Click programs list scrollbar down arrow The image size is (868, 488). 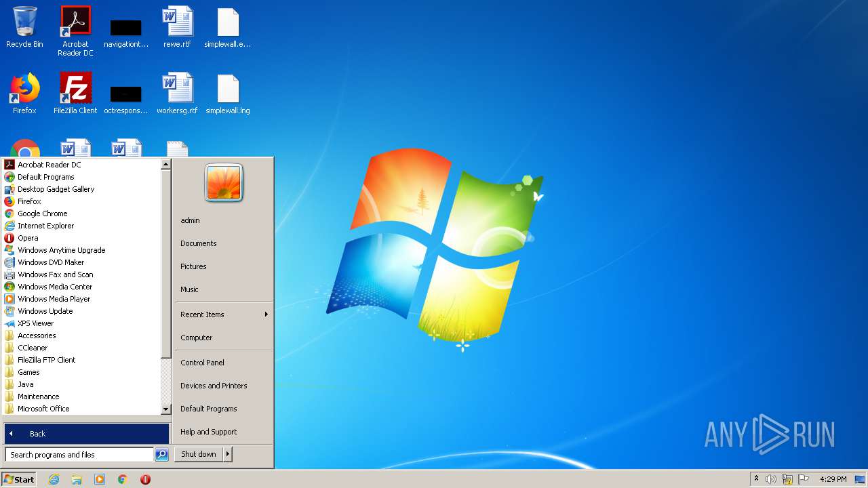(165, 409)
